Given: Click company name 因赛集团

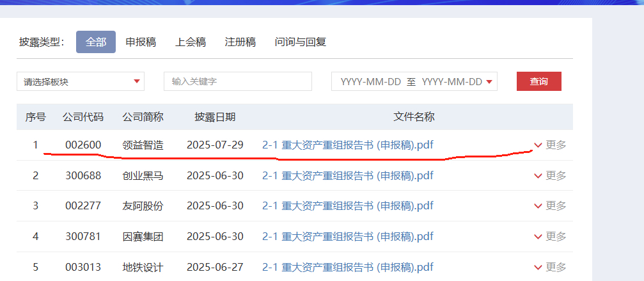Looking at the screenshot, I should (143, 237).
